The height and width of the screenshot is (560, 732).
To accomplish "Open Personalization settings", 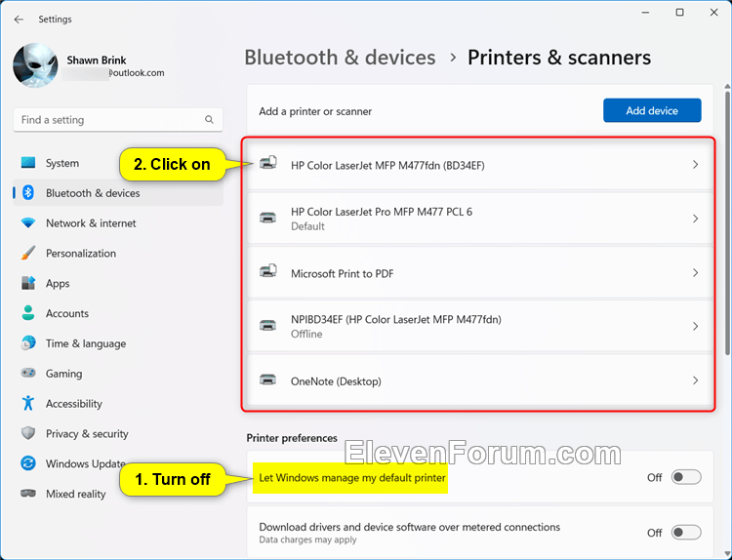I will [x=118, y=253].
